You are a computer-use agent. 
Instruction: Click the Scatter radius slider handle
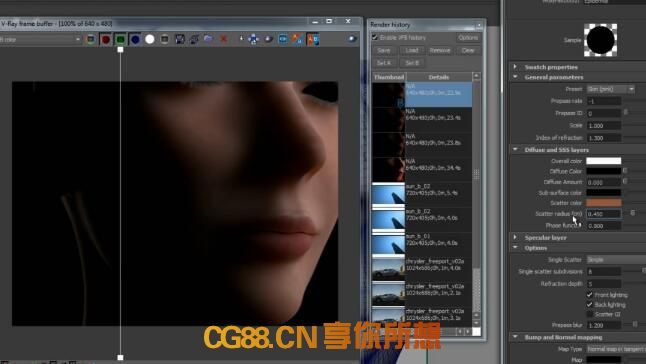(633, 213)
